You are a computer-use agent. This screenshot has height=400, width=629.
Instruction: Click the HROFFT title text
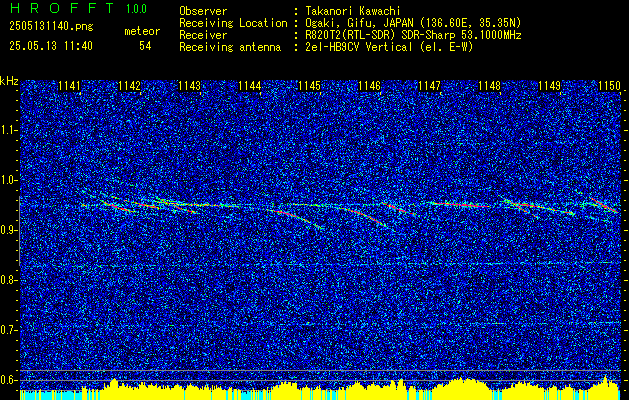[62, 8]
